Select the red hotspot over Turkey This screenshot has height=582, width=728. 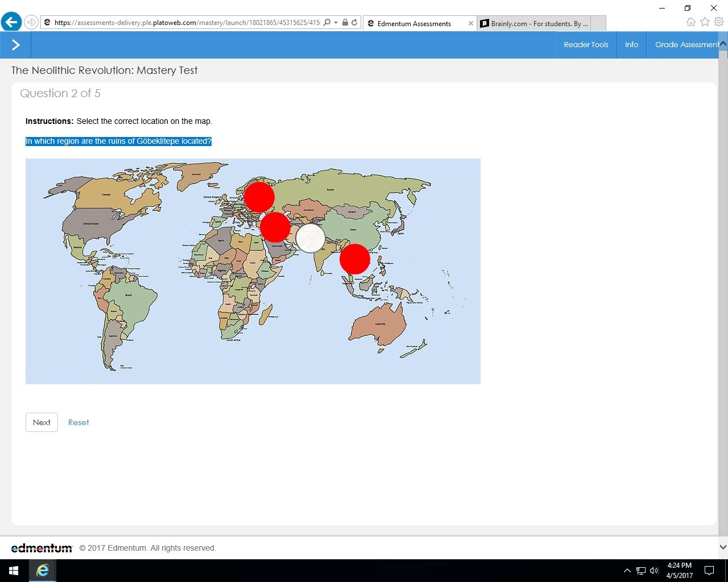(275, 227)
